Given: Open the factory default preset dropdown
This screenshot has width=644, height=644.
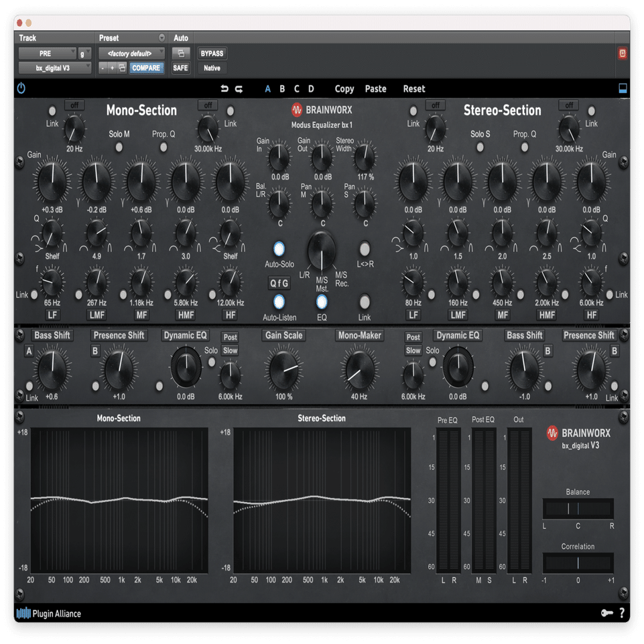Looking at the screenshot, I should pos(131,54).
